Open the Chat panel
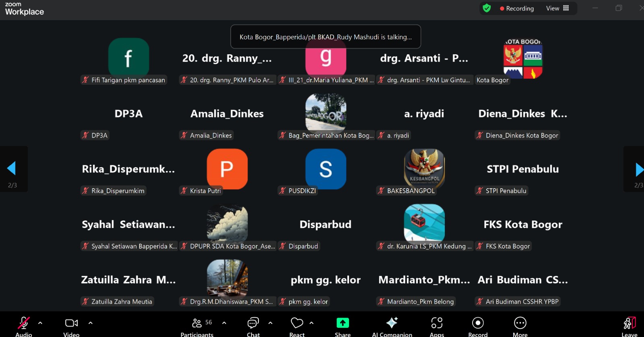 pos(253,323)
